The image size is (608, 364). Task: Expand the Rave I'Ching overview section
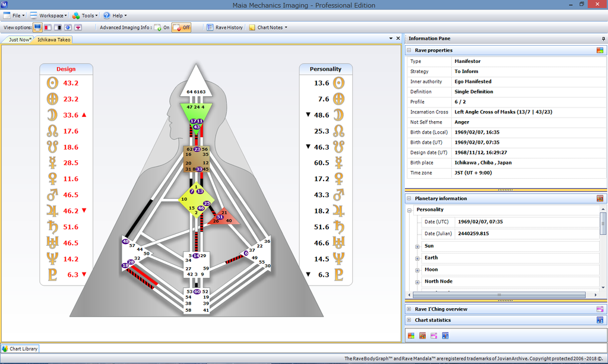click(x=409, y=309)
